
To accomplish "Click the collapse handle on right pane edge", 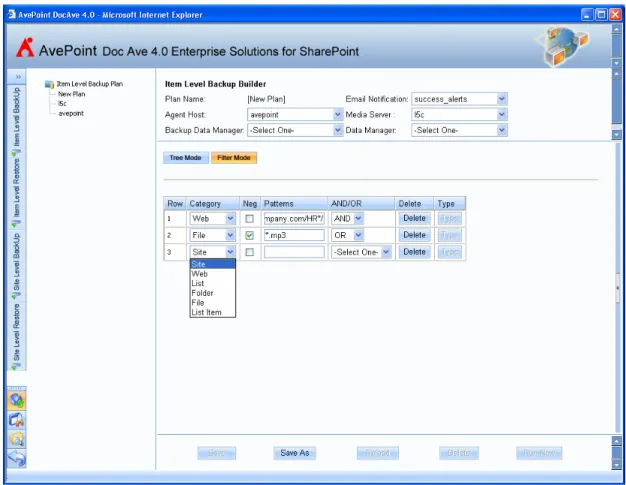I will pyautogui.click(x=618, y=287).
